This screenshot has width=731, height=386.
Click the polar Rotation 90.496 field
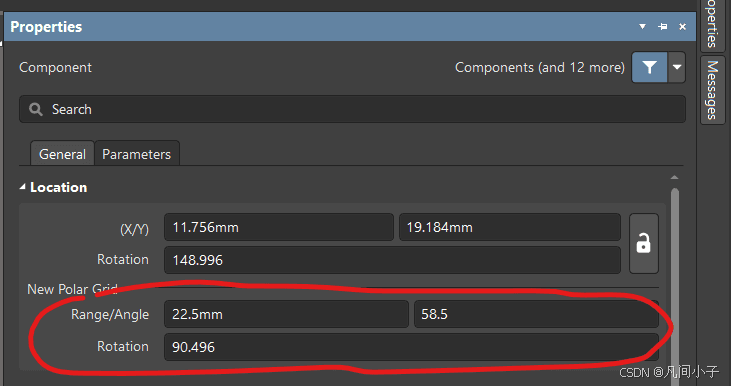tap(411, 347)
